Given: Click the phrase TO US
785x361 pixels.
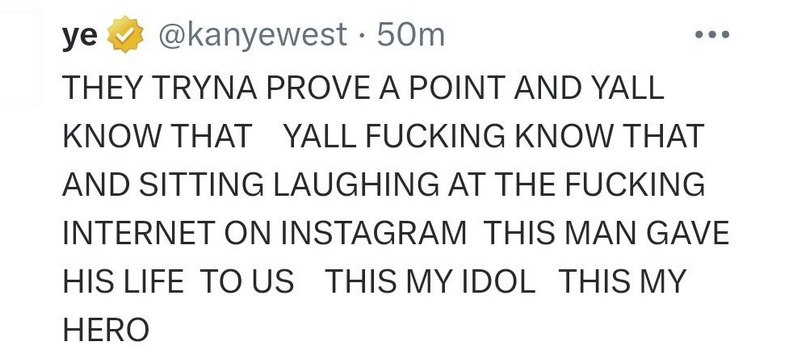Looking at the screenshot, I should click(247, 282).
